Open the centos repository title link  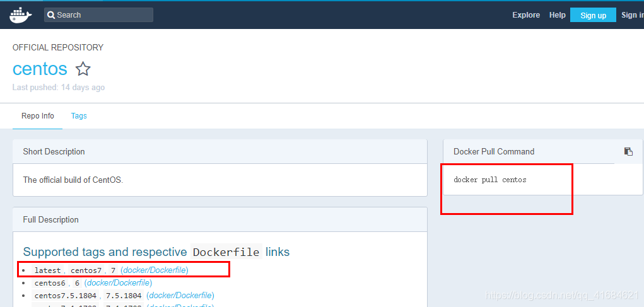40,69
